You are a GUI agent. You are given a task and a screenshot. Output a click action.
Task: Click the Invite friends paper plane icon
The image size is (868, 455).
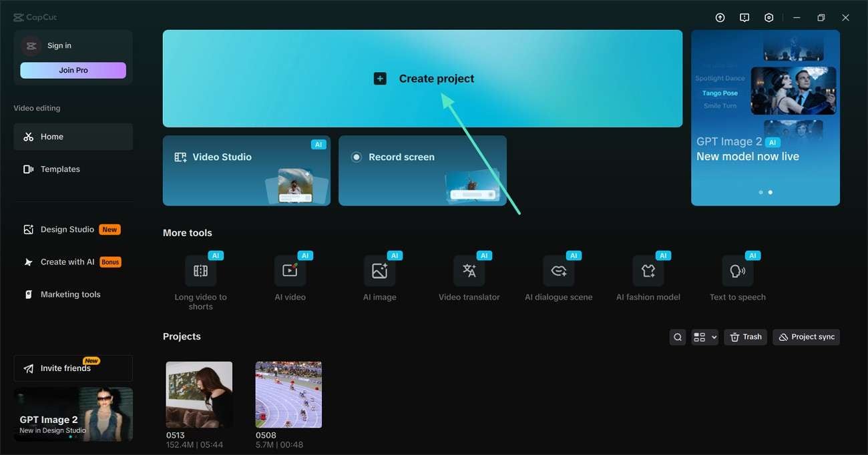(x=28, y=368)
